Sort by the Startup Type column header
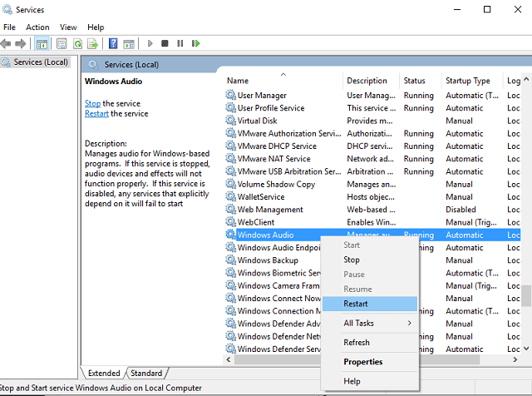Screen dimensions: 532x396 tap(468, 81)
